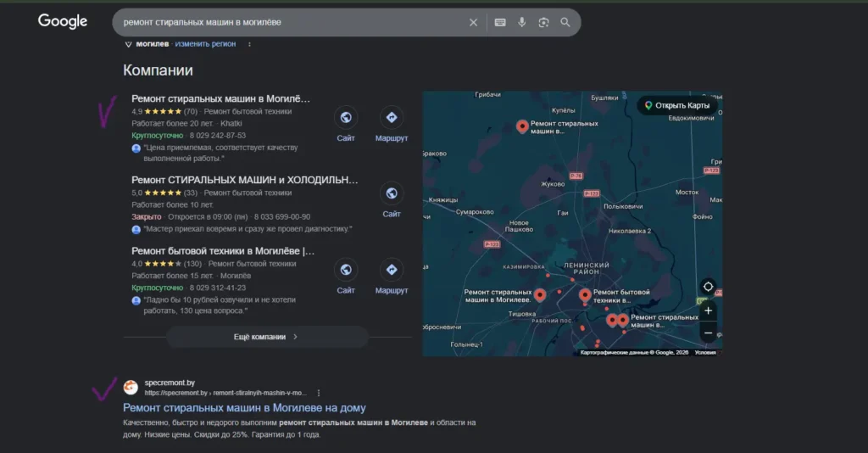Click review "Цена приемлемая, соответствует качеству"

(x=220, y=153)
